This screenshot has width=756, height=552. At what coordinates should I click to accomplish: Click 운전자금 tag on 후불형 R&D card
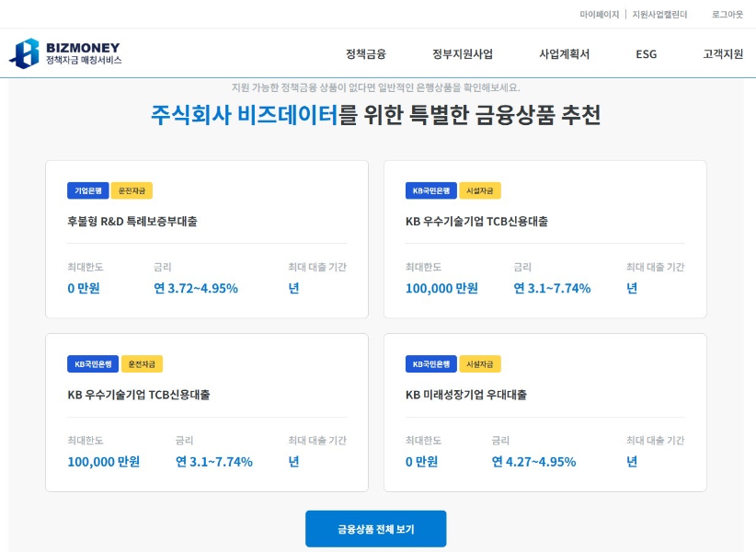click(132, 190)
